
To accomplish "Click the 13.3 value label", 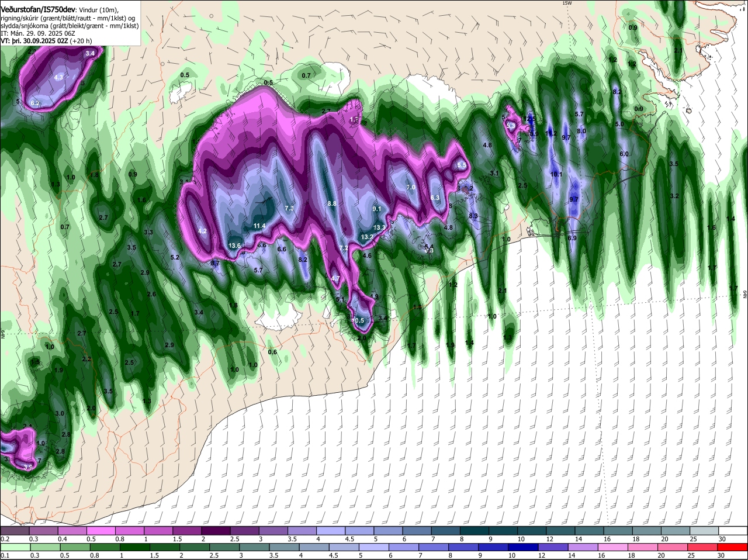I will click(379, 227).
